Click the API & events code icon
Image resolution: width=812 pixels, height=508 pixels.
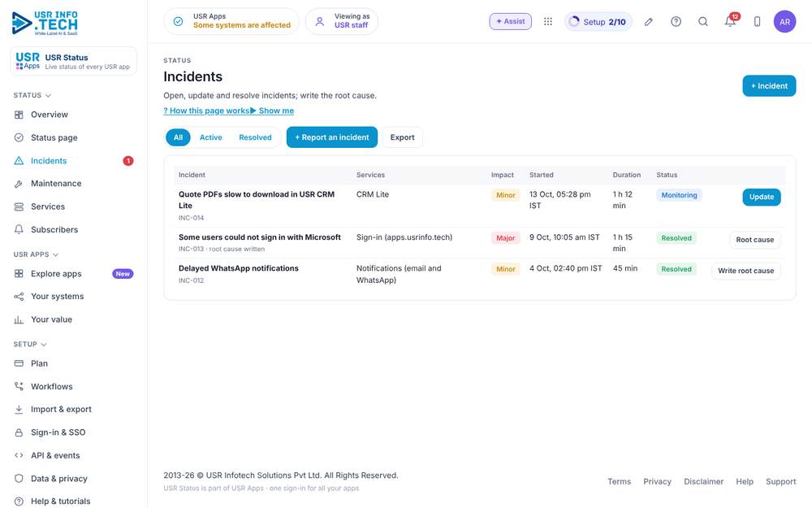(x=19, y=455)
